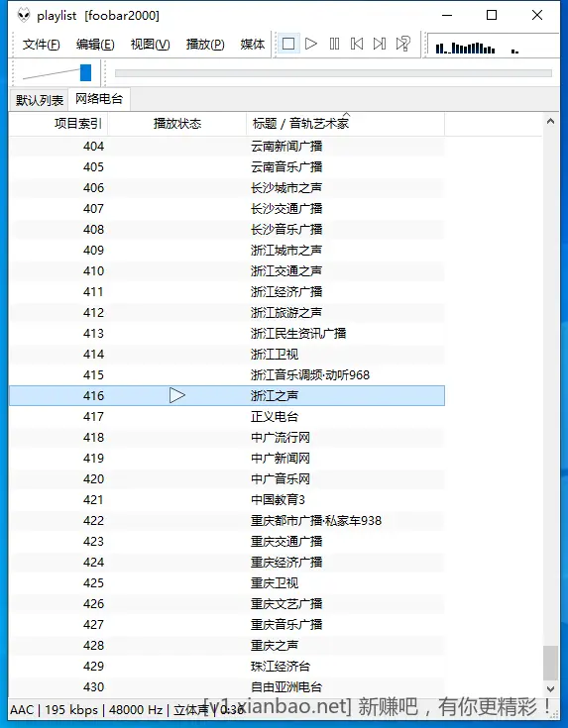Switch to the 默认列表 playlist tab
The height and width of the screenshot is (728, 568).
pos(39,100)
